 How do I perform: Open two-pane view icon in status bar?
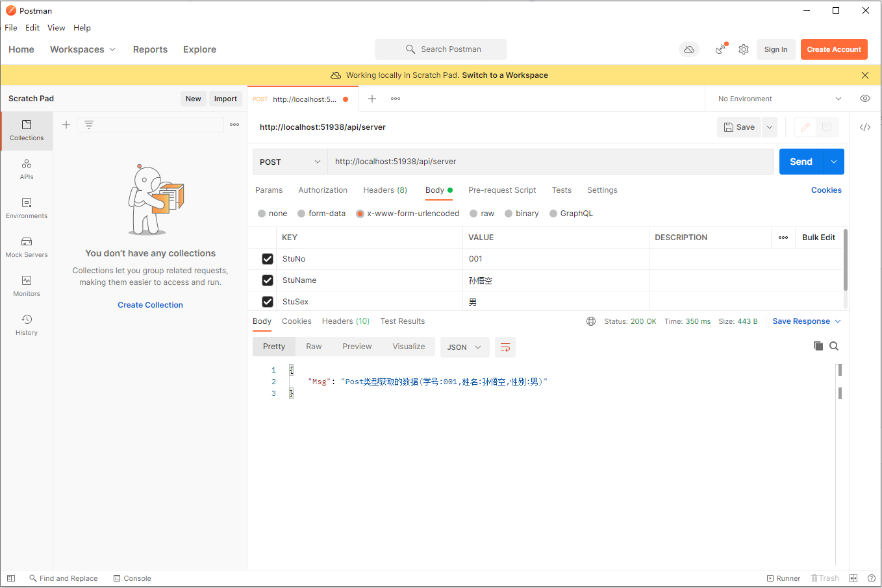pyautogui.click(x=853, y=578)
